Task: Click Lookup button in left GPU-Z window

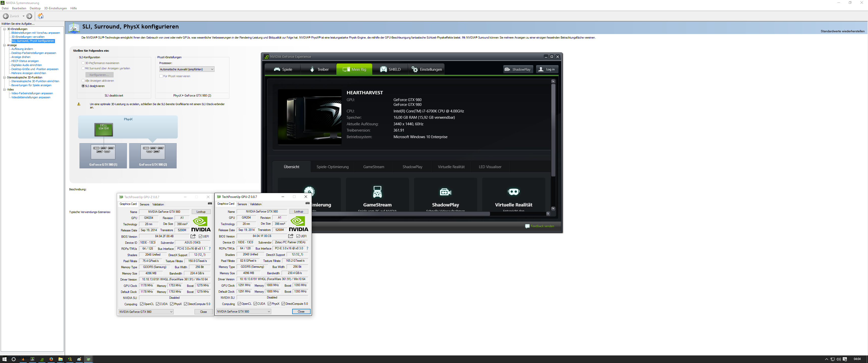Action: (x=201, y=212)
